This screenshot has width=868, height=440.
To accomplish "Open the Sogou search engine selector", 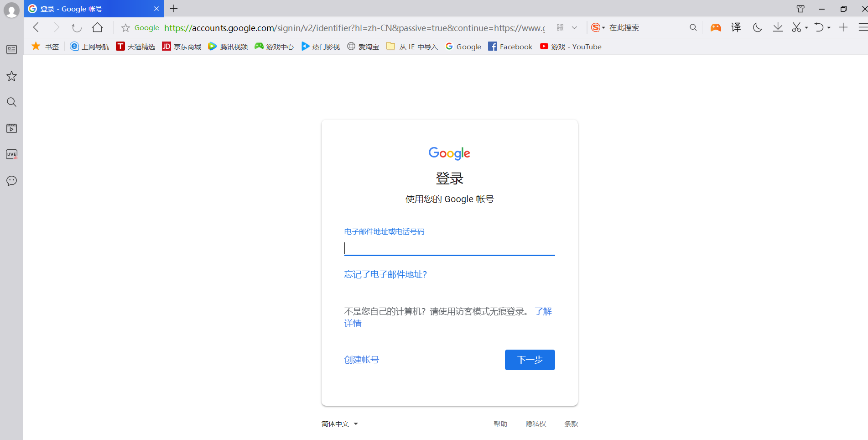I will point(598,27).
